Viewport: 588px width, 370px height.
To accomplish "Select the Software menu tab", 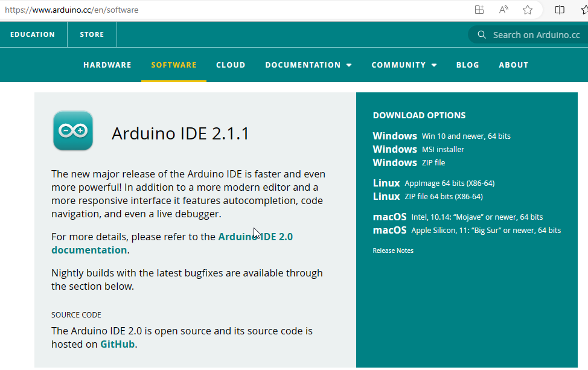I will 174,65.
